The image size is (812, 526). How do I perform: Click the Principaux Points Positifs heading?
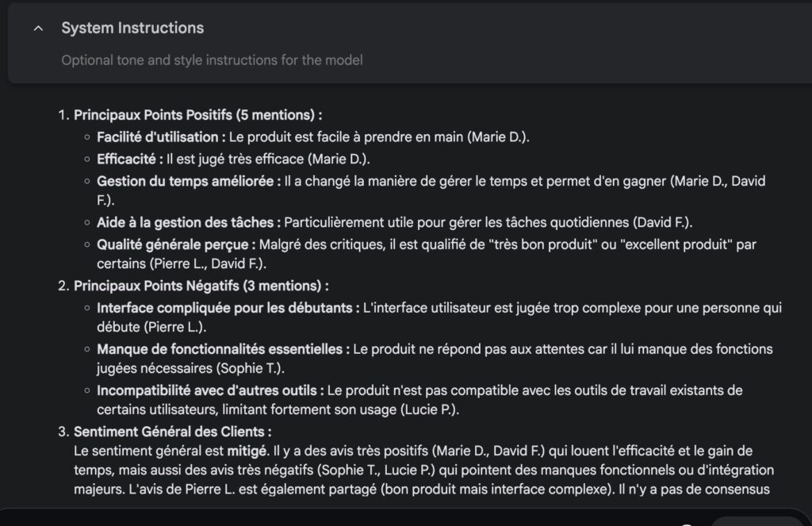pos(197,115)
